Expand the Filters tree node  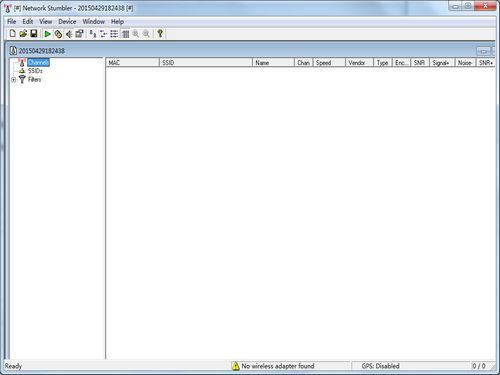[14, 80]
